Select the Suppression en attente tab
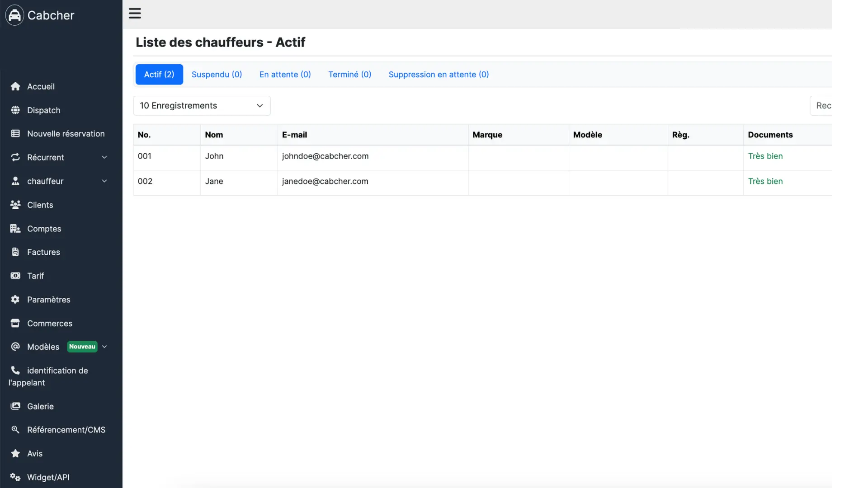This screenshot has height=488, width=868. 439,74
